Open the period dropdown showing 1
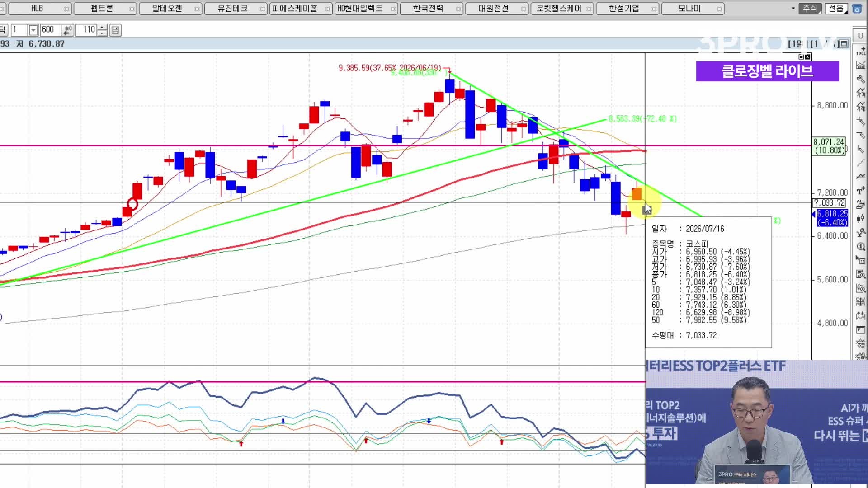 (x=33, y=30)
